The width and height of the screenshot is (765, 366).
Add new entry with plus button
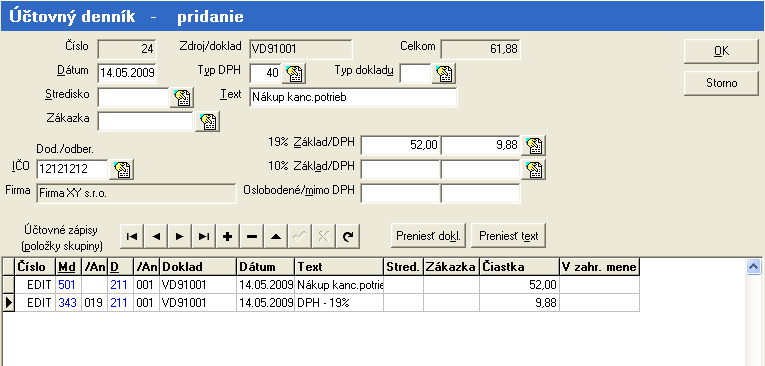tap(227, 236)
